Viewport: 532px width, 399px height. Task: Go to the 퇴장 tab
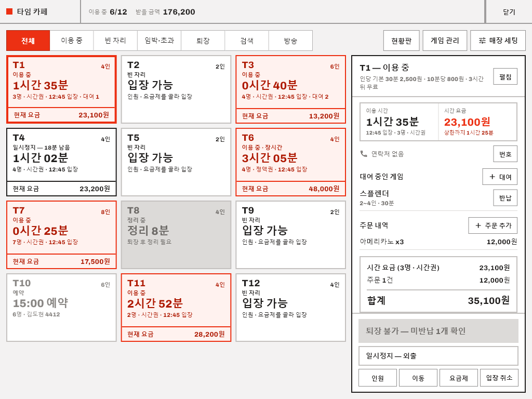click(x=203, y=41)
